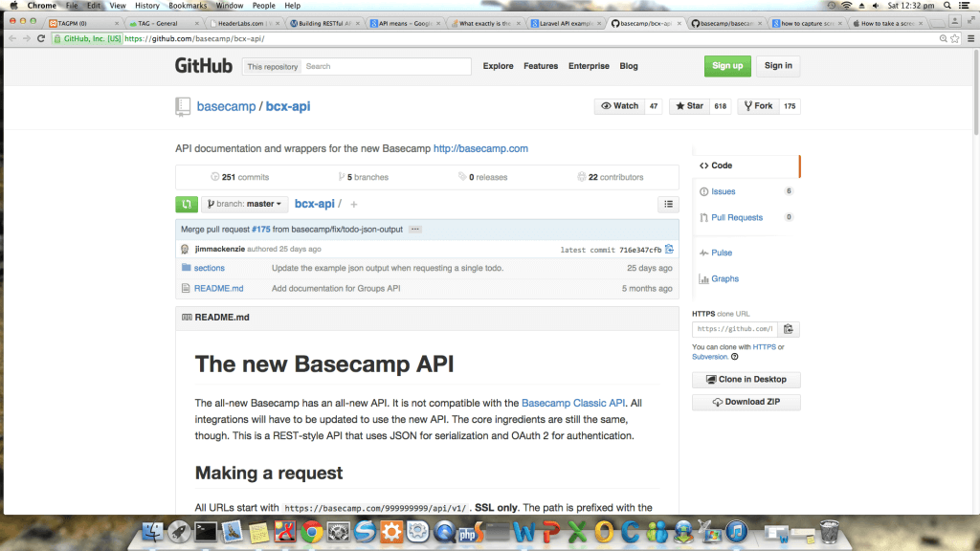980x551 pixels.
Task: Open the sections folder
Action: [210, 268]
